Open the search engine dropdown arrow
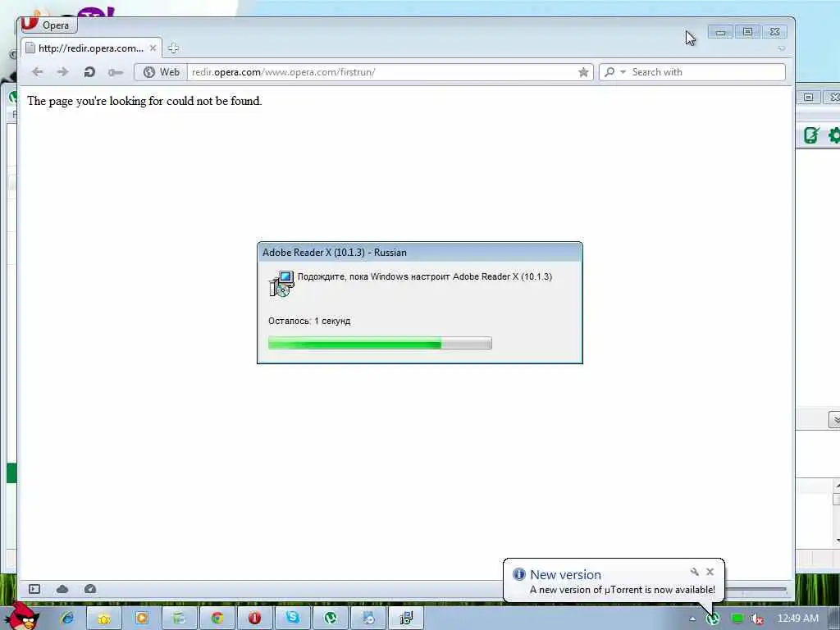 point(623,72)
